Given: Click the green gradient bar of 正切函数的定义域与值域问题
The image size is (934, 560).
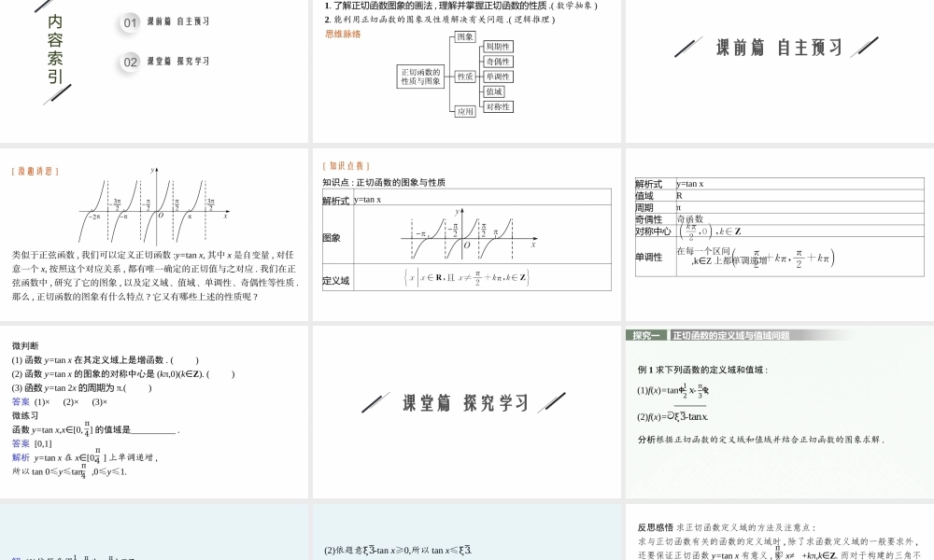Looking at the screenshot, I should point(738,333).
